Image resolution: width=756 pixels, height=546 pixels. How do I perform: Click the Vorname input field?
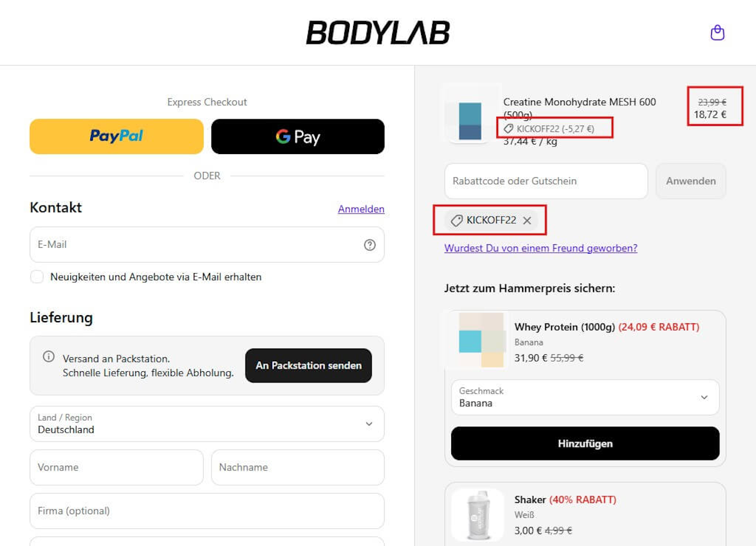(x=116, y=467)
